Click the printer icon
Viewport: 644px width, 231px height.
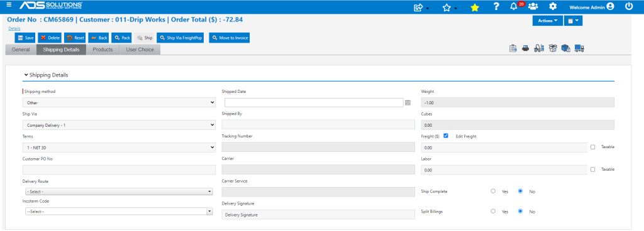pos(525,48)
